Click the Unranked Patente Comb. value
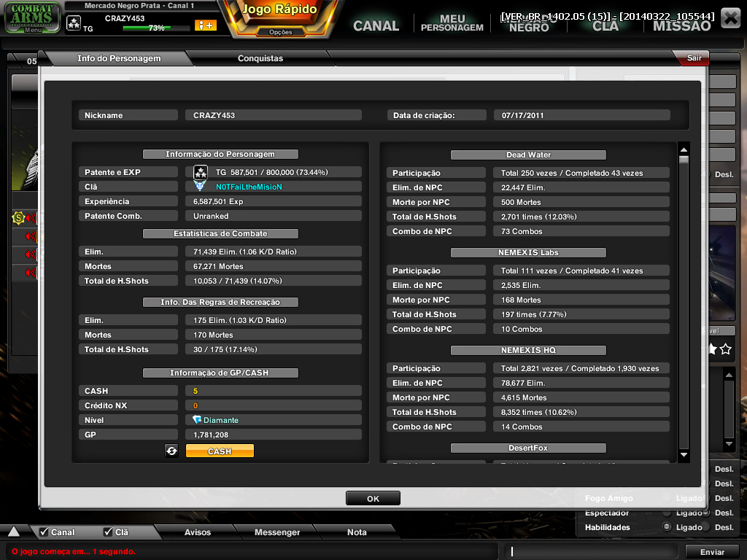The image size is (747, 560). click(211, 216)
